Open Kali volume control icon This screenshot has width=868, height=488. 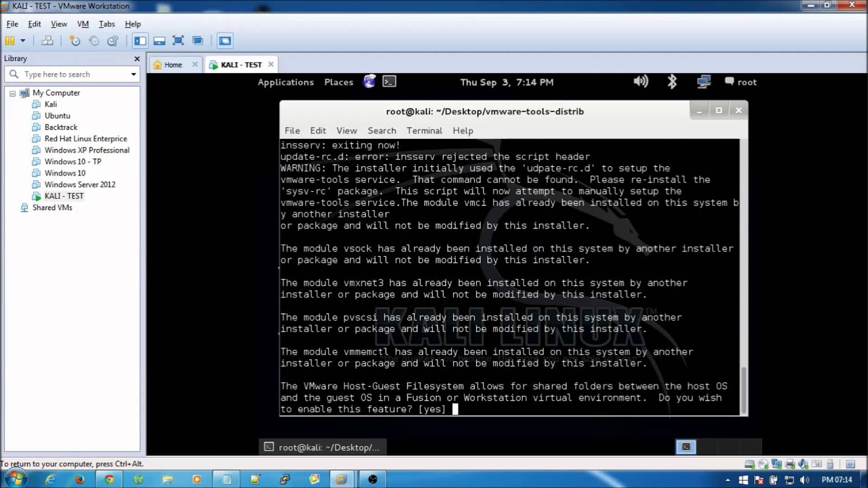pyautogui.click(x=641, y=82)
